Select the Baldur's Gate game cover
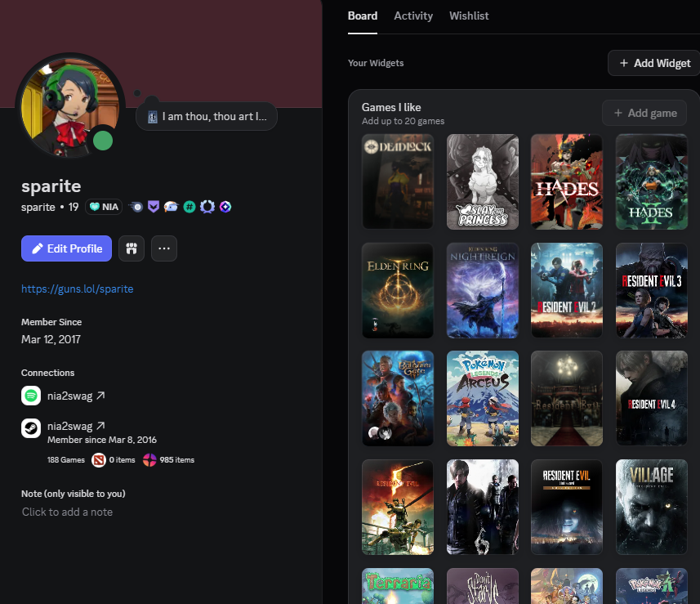 coord(398,399)
